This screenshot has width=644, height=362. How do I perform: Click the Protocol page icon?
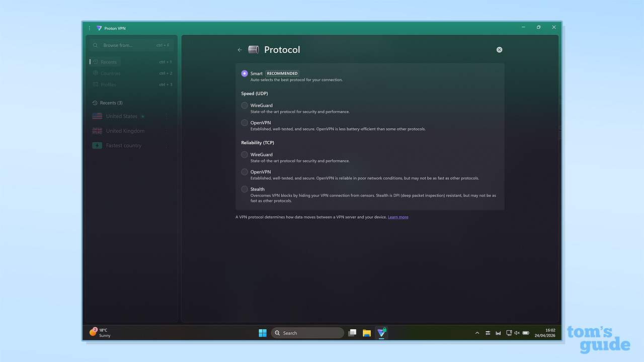pos(254,50)
